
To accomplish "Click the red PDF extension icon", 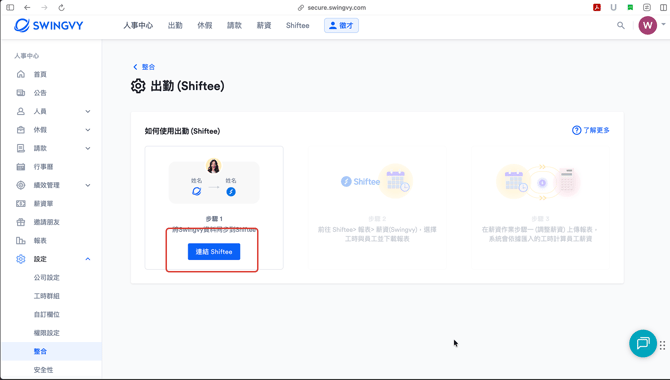I will pyautogui.click(x=597, y=7).
